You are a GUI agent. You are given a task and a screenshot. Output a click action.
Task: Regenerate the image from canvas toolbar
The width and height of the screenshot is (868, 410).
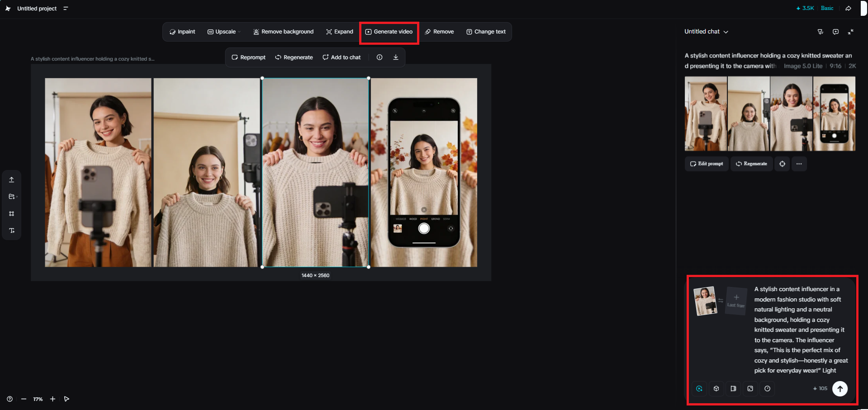click(294, 57)
